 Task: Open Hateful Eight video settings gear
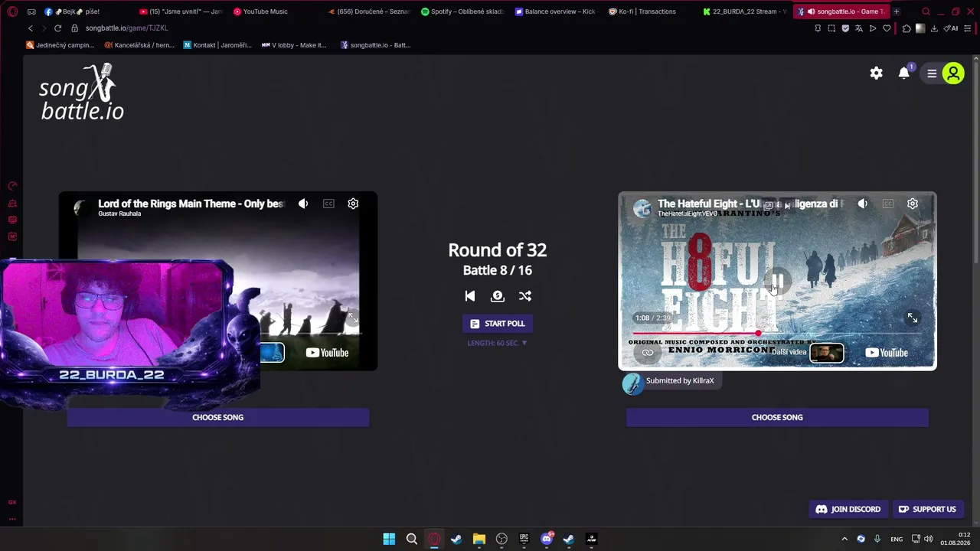[x=913, y=204]
